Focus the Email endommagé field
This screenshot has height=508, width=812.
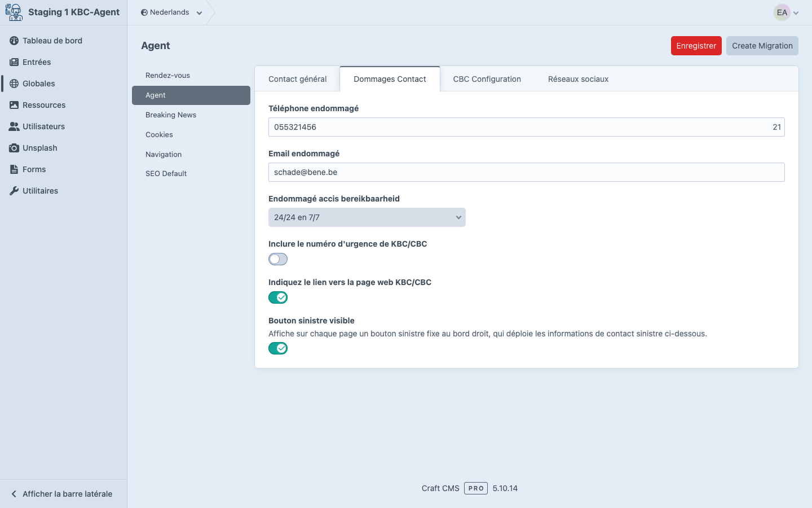coord(527,172)
